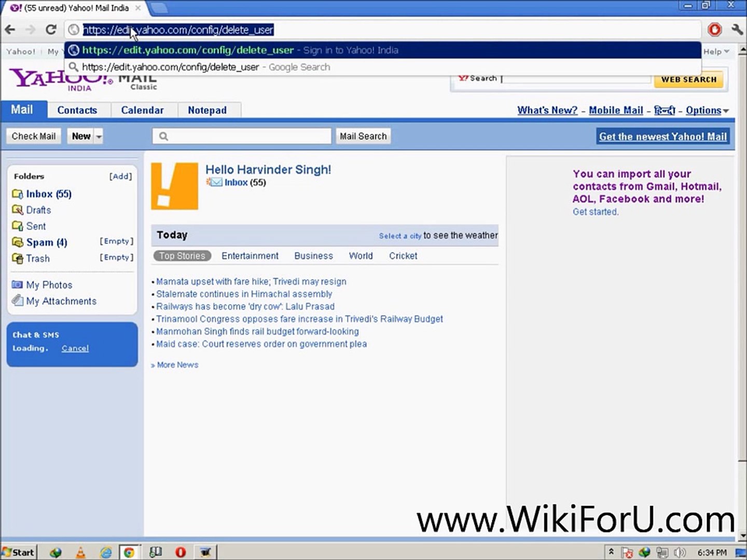Click the address bar URL text
747x560 pixels.
point(178,30)
